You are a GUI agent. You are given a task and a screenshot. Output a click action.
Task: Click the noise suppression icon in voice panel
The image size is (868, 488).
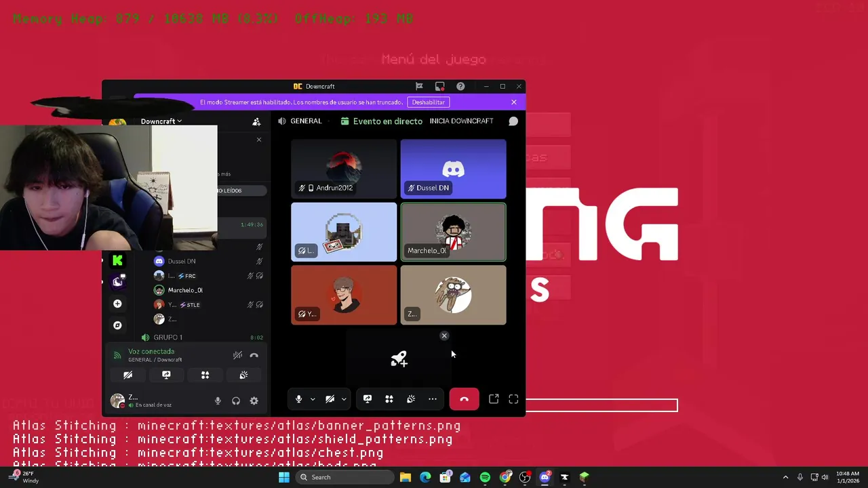coord(237,355)
